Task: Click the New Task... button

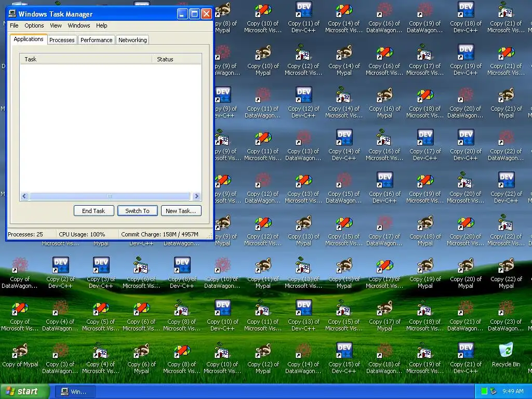Action: 181,211
